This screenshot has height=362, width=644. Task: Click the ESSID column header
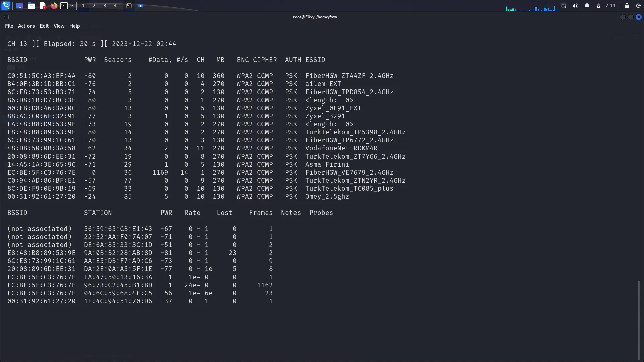coord(315,60)
